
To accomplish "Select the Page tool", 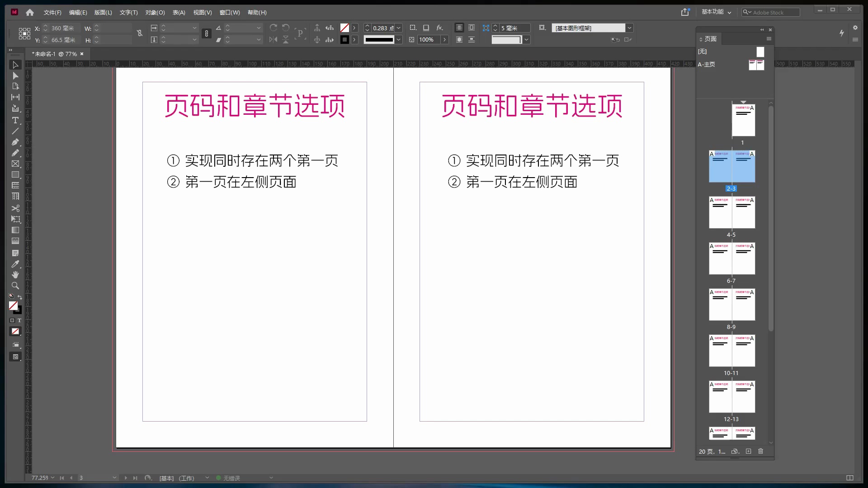I will pyautogui.click(x=15, y=86).
